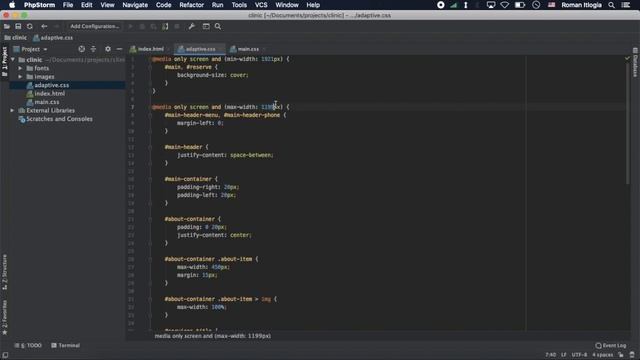Open the Code menu
This screenshot has width=640, height=360.
click(x=163, y=5)
